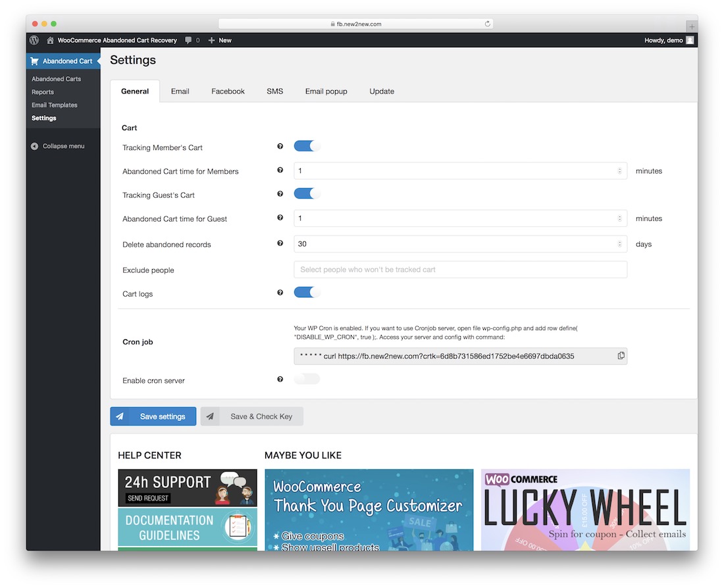The height and width of the screenshot is (588, 724).
Task: Show help for Enable cron server
Action: tap(280, 380)
